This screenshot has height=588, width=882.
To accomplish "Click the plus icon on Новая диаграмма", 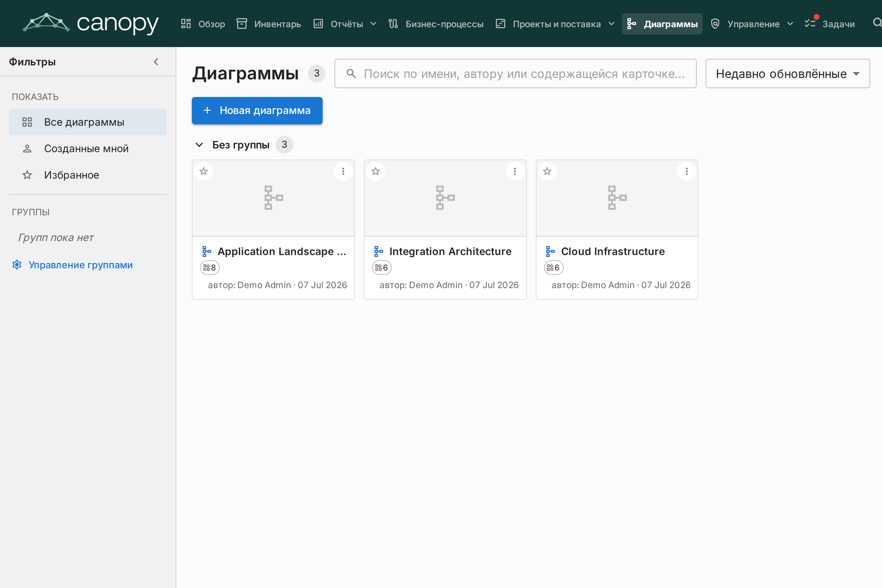I will 207,111.
